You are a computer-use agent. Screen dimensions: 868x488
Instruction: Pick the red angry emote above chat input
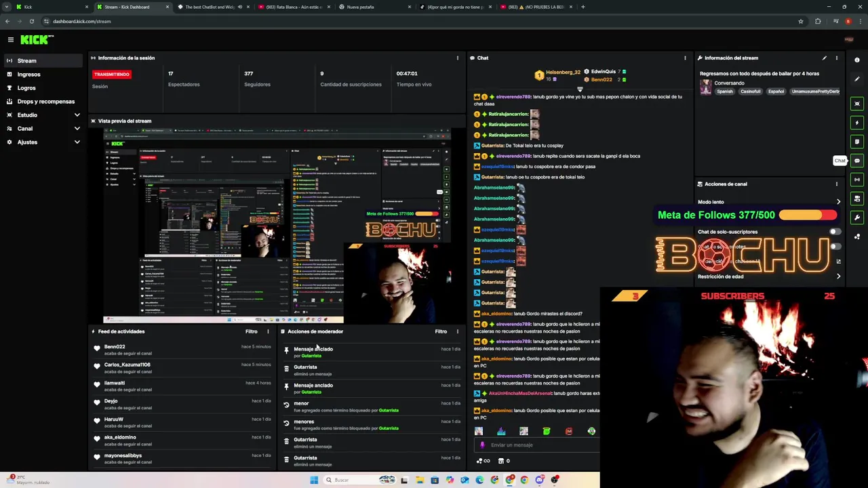point(569,431)
